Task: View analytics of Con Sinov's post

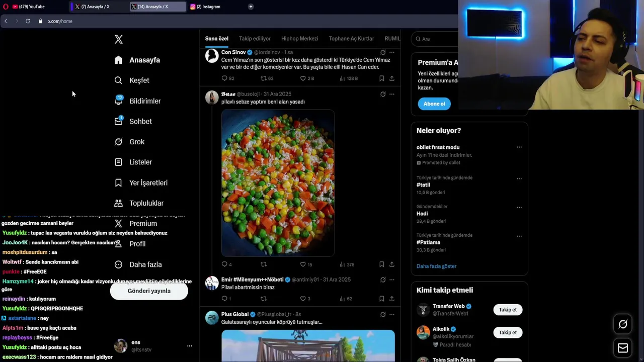Action: (x=343, y=78)
